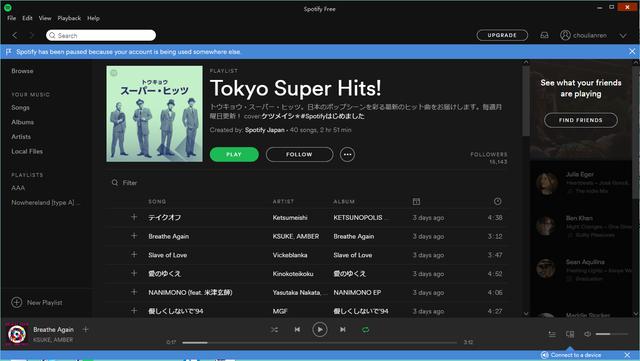Go back with the left navigation arrow
The height and width of the screenshot is (361, 640).
[15, 36]
